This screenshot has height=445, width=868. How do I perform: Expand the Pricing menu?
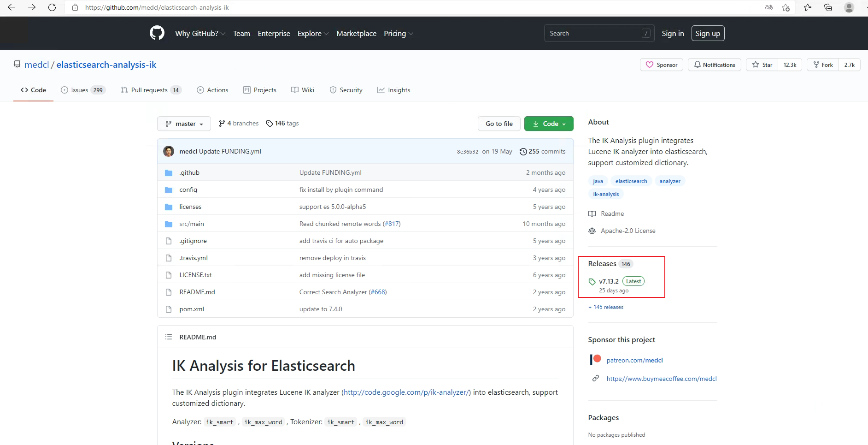[x=399, y=33]
